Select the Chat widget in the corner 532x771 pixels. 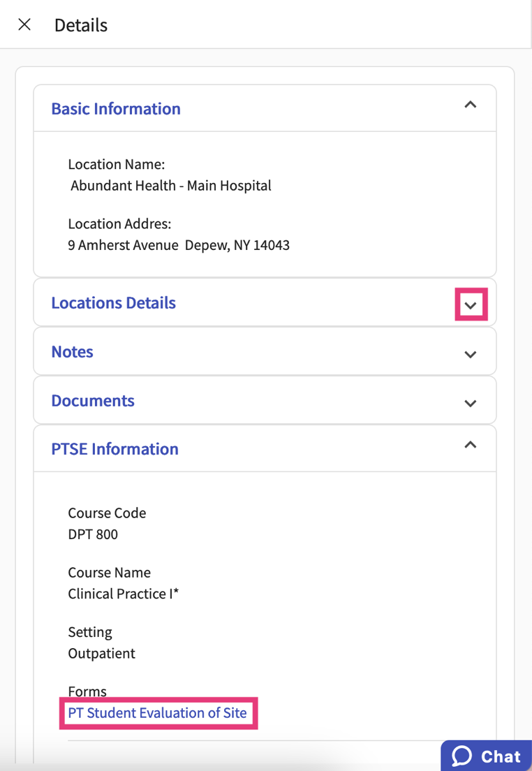coord(486,756)
